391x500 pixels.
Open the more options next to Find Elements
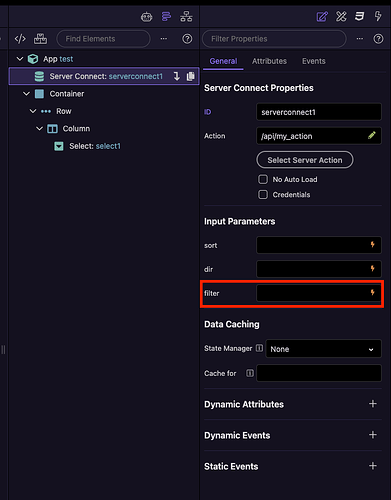164,39
